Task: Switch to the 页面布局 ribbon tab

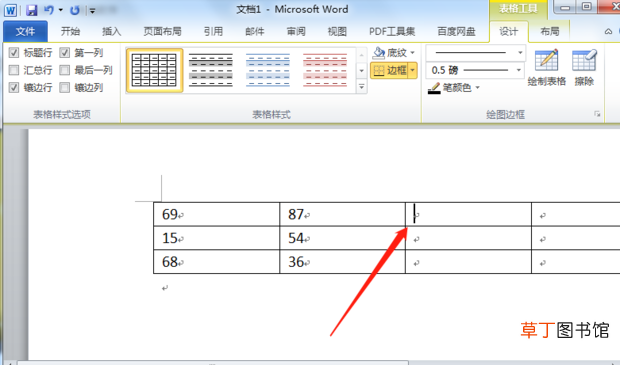Action: pos(162,31)
